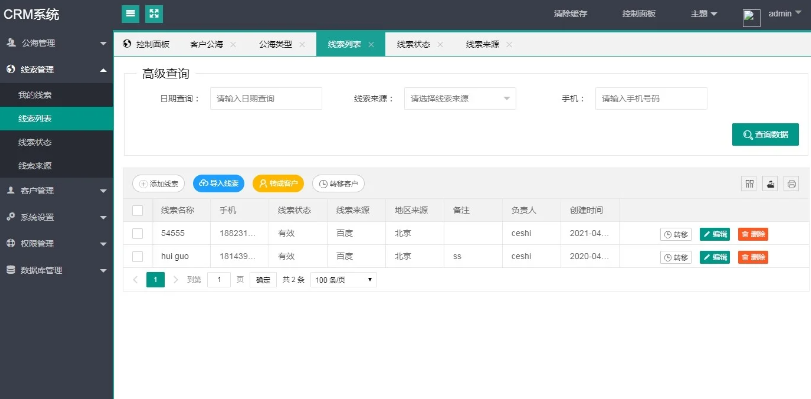Click the admin avatar image
Screen dimensions: 811x399
click(x=752, y=18)
